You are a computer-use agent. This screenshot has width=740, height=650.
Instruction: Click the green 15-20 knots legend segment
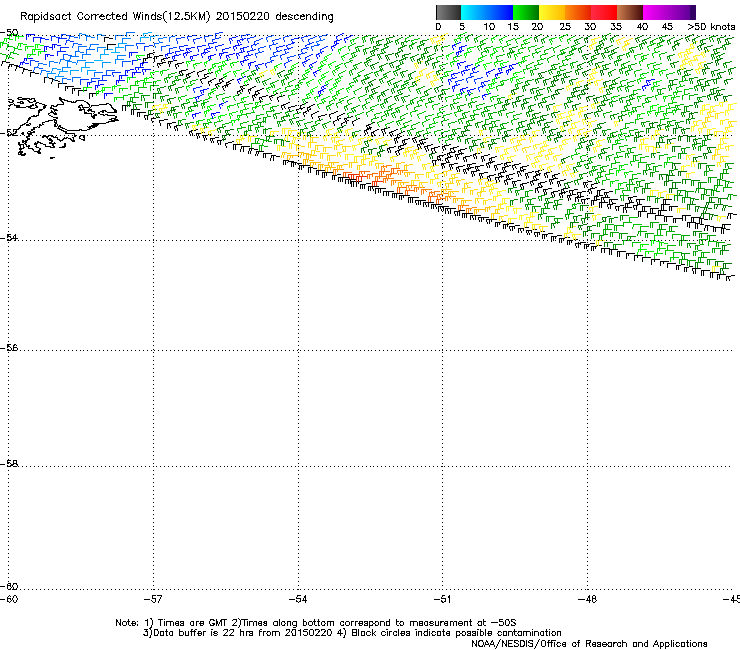click(526, 13)
